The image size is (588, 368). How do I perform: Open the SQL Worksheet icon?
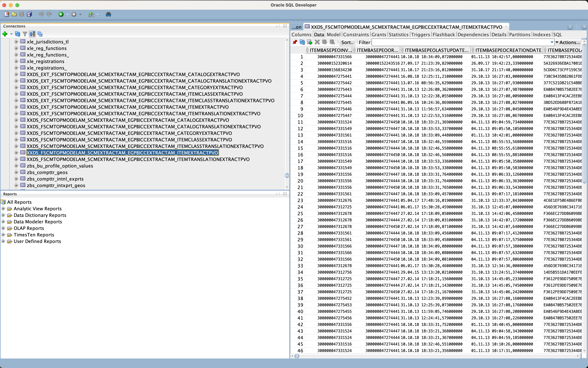coord(91,14)
